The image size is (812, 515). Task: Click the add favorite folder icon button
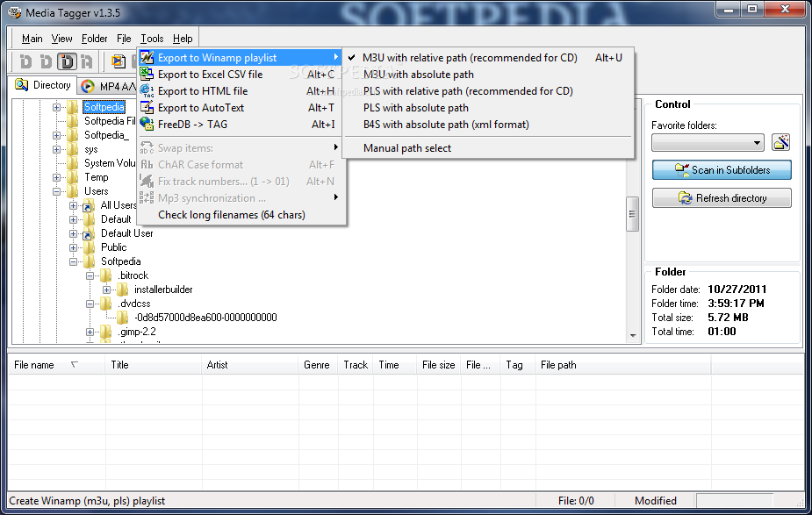pyautogui.click(x=781, y=142)
